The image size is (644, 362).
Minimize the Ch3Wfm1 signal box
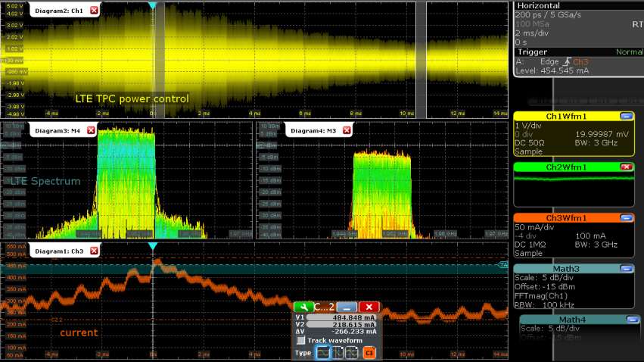626,218
